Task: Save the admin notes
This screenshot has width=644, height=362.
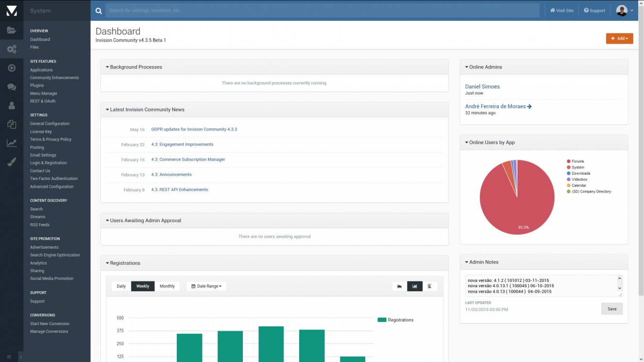Action: coord(612,309)
